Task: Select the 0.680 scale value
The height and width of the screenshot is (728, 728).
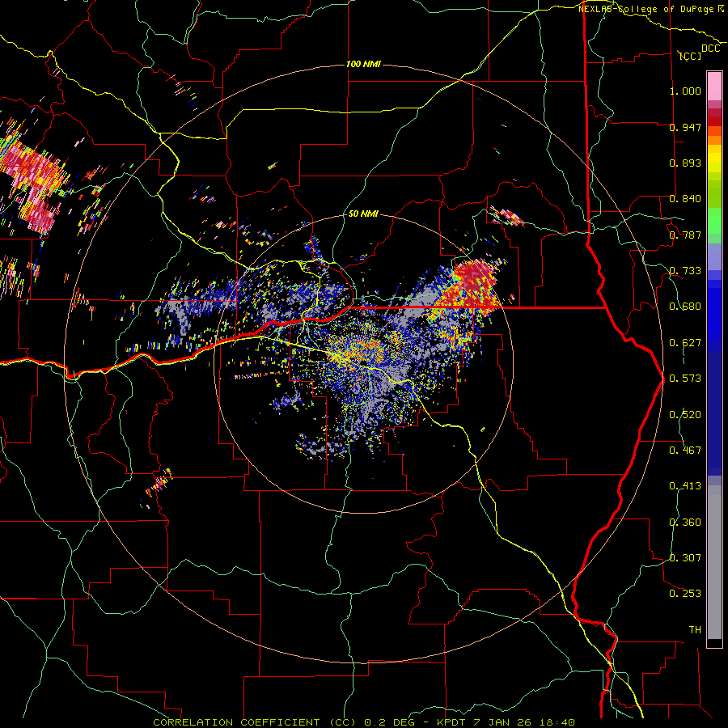Action: pyautogui.click(x=685, y=307)
